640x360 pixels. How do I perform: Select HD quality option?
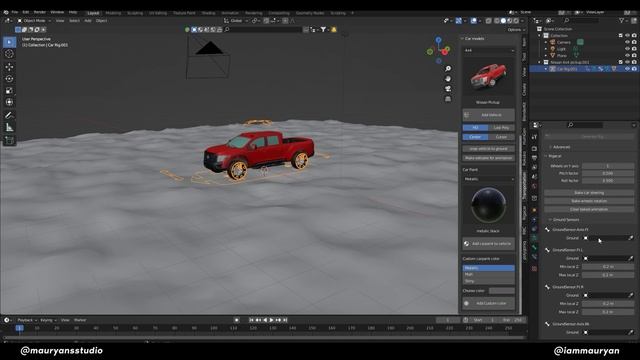[475, 128]
